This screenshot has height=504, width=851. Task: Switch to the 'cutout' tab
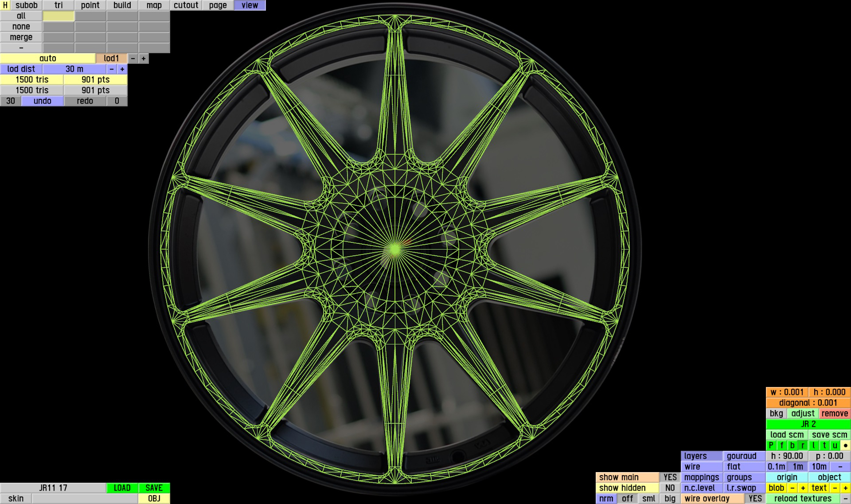pyautogui.click(x=186, y=5)
